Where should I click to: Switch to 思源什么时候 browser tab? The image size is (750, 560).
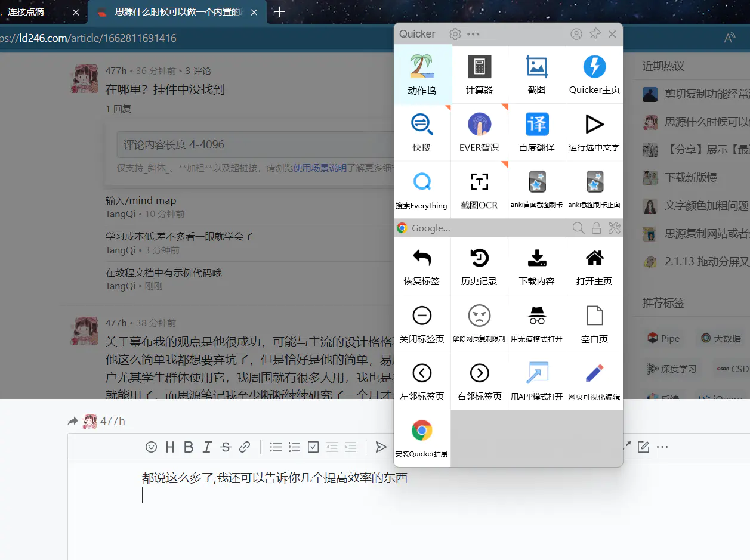pos(177,12)
